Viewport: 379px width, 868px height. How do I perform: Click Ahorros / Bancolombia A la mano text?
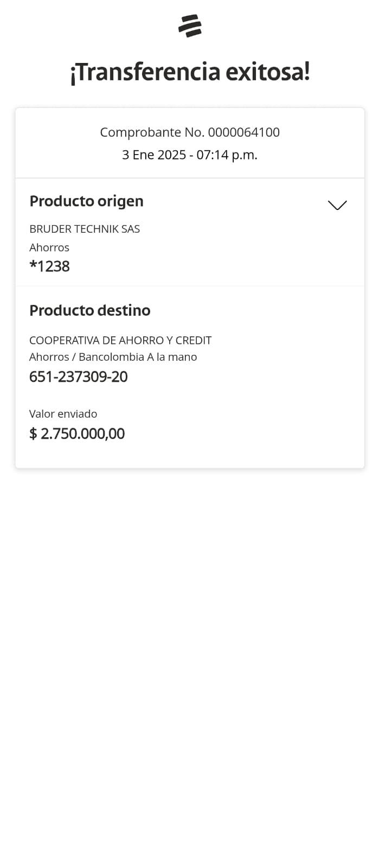(113, 357)
